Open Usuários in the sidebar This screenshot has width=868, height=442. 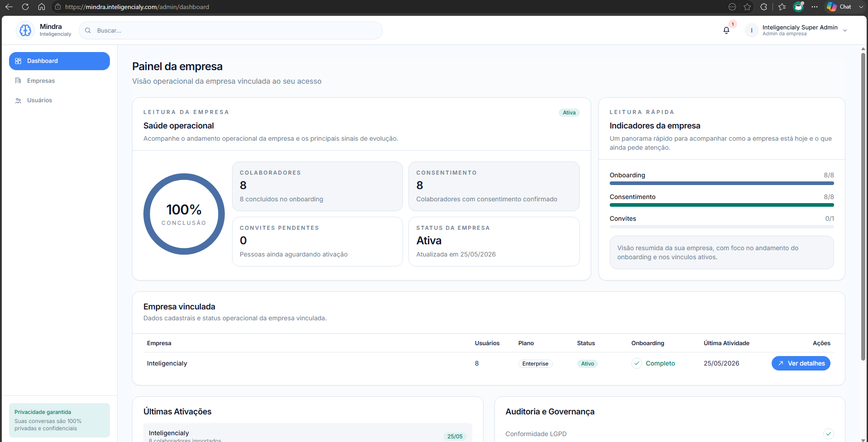59,100
